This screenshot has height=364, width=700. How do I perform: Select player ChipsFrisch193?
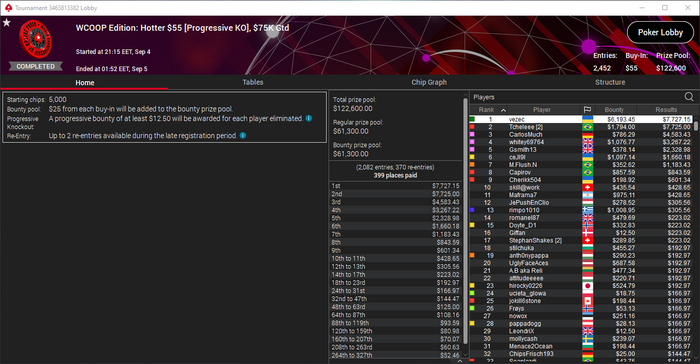pos(531,354)
